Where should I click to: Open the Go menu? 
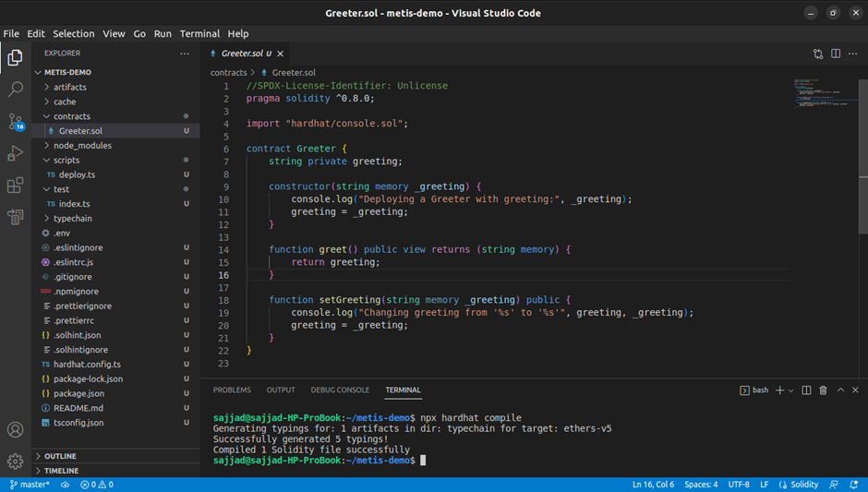(139, 34)
